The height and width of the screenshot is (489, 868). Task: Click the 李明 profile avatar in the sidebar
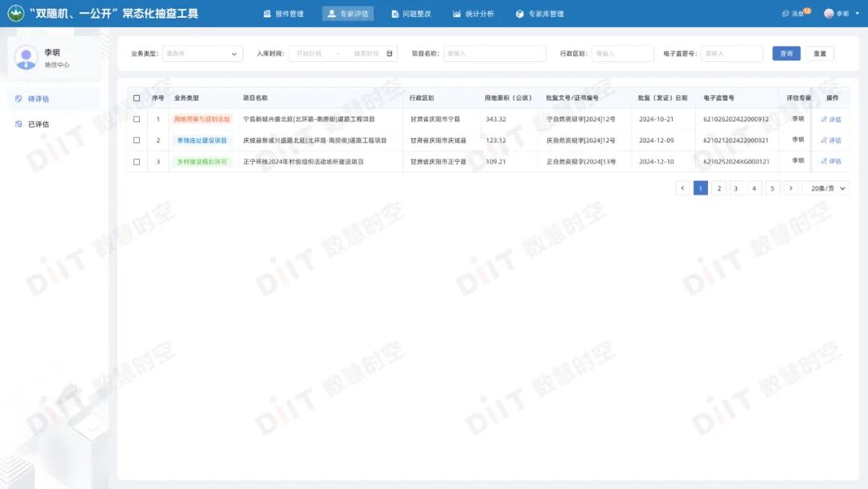tap(26, 58)
